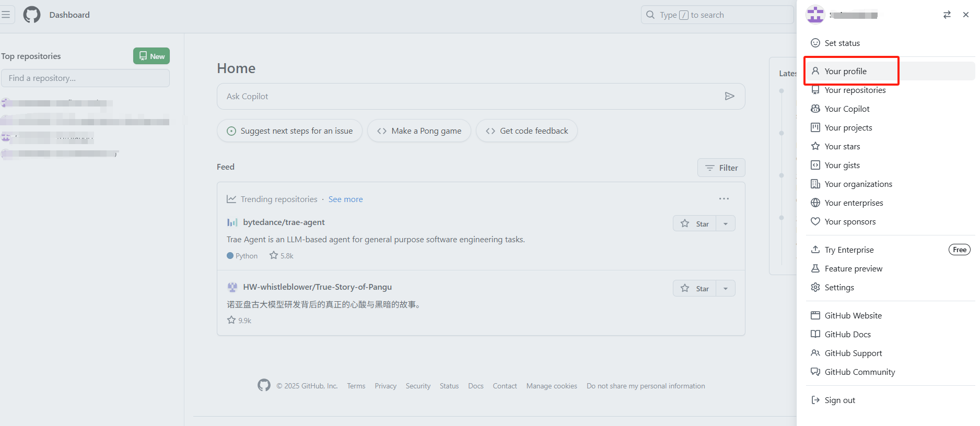The image size is (980, 426).
Task: Select Sign out from the menu
Action: pyautogui.click(x=891, y=400)
